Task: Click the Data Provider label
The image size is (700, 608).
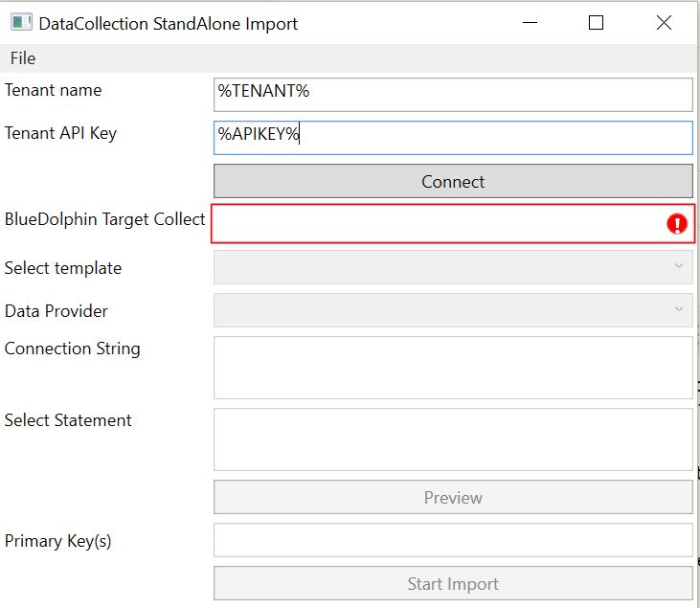Action: click(56, 311)
